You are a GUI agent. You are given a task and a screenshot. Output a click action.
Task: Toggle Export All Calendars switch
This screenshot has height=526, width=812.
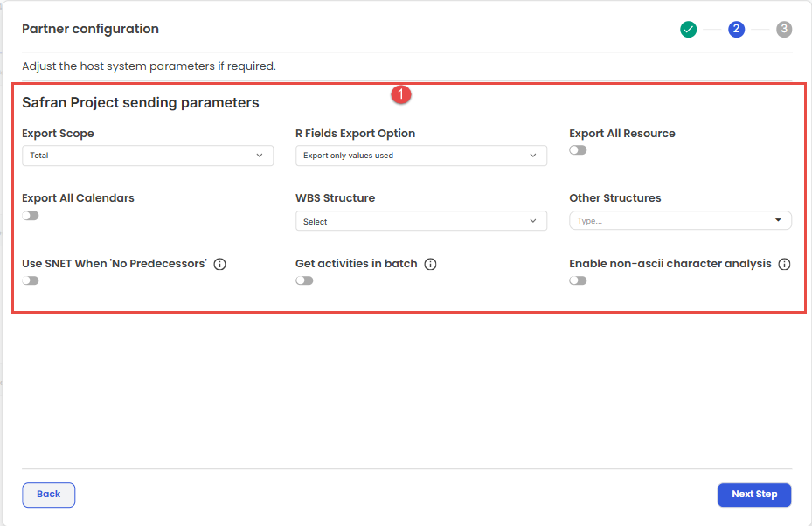pyautogui.click(x=31, y=215)
